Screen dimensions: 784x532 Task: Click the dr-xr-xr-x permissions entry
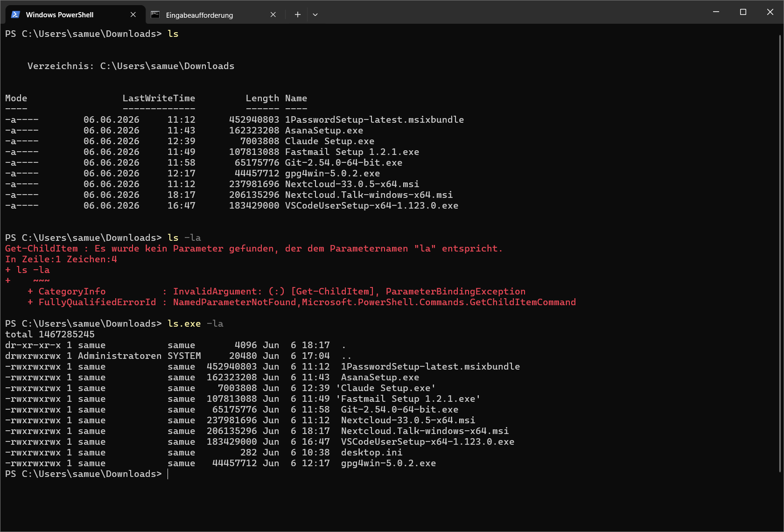33,345
